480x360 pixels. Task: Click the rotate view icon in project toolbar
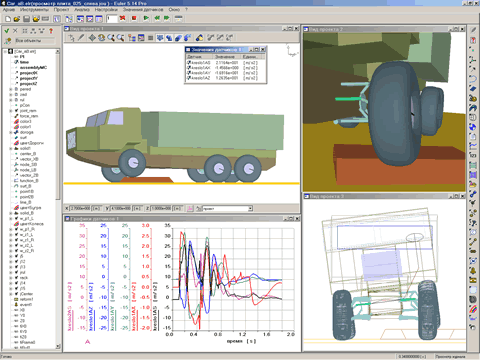tap(101, 38)
